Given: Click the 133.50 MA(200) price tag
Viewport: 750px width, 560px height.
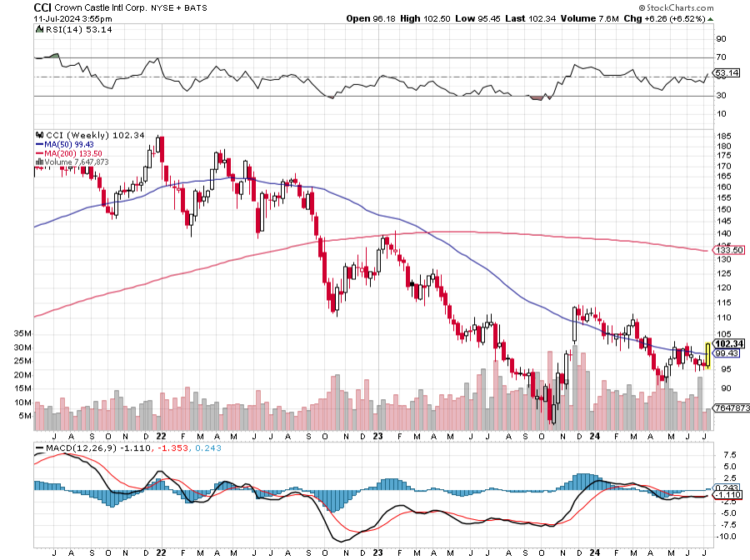Looking at the screenshot, I should coord(729,250).
